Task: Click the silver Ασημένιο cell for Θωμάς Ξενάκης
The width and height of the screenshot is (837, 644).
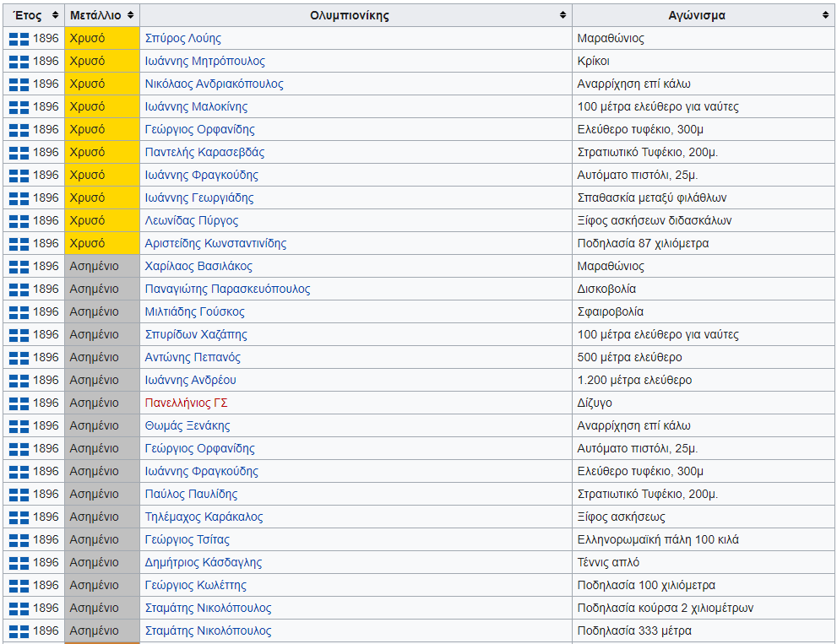Action: (101, 426)
